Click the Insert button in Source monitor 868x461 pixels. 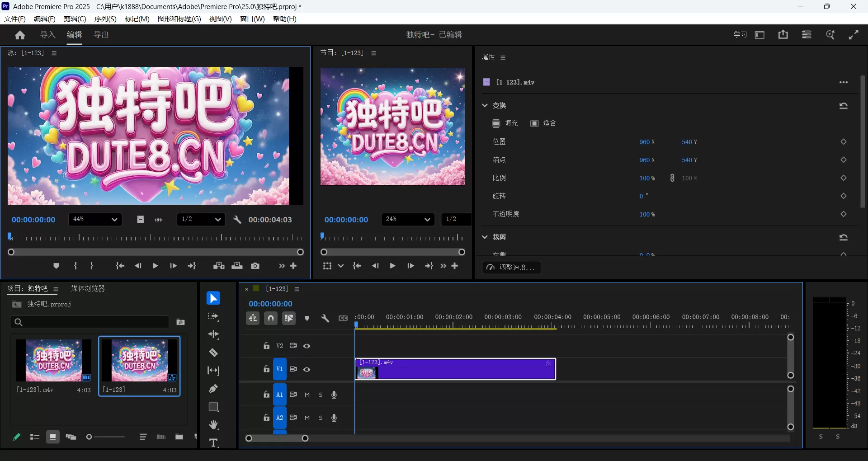click(x=219, y=266)
